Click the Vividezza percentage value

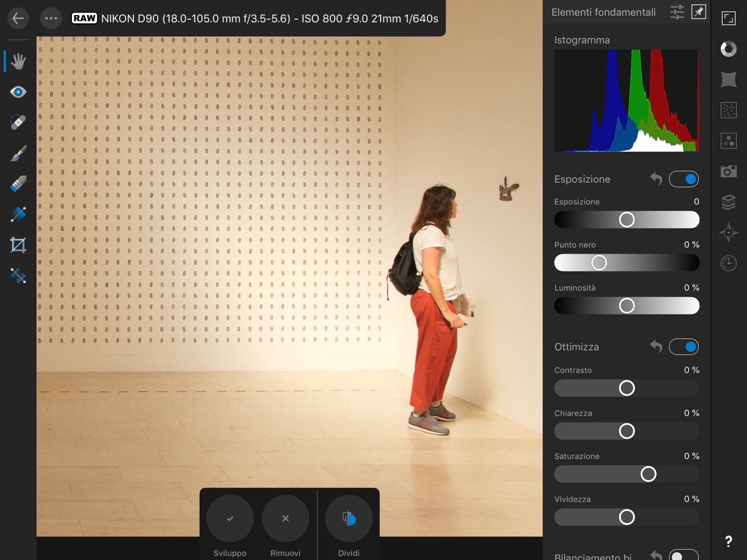point(692,499)
